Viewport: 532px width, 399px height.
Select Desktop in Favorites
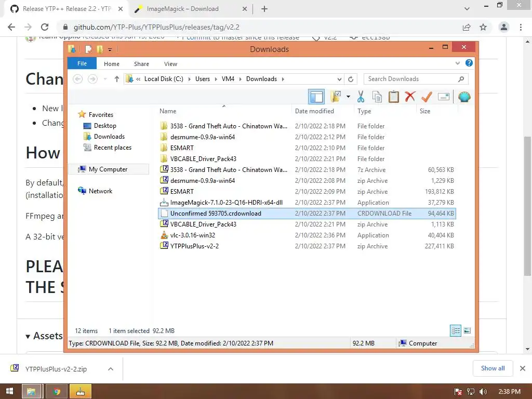point(105,126)
